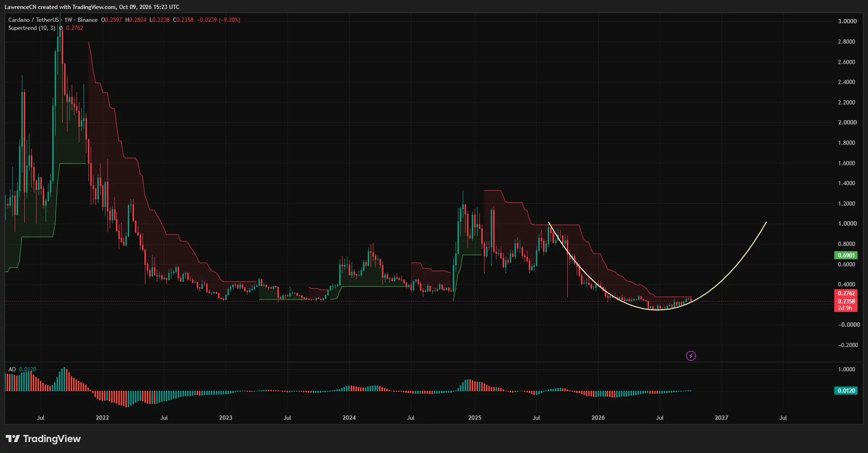Click the AO 0.0120 axis label
868x453 pixels.
point(846,391)
